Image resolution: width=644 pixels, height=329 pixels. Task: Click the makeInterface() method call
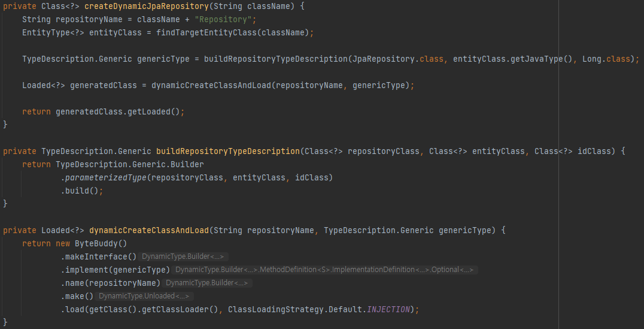click(99, 256)
